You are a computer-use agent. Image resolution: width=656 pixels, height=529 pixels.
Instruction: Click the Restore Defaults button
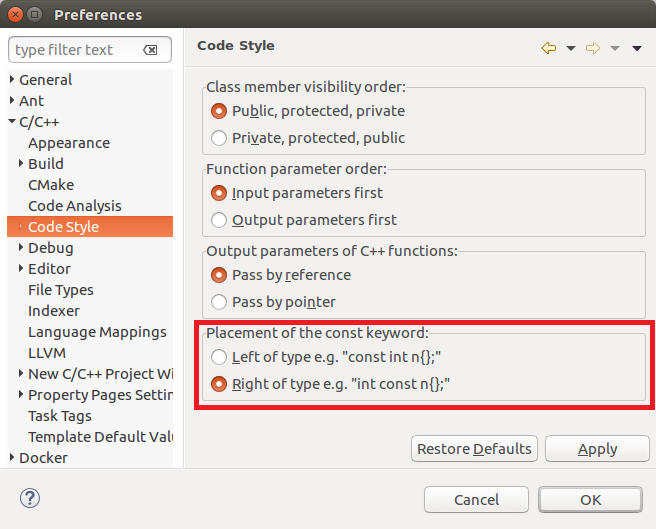point(474,449)
